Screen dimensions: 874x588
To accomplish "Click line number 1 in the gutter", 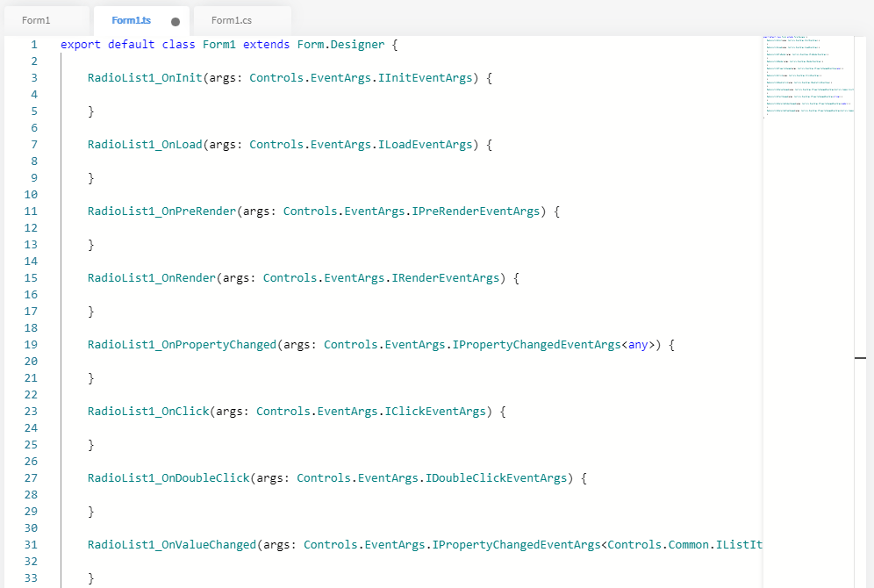I will pyautogui.click(x=33, y=44).
